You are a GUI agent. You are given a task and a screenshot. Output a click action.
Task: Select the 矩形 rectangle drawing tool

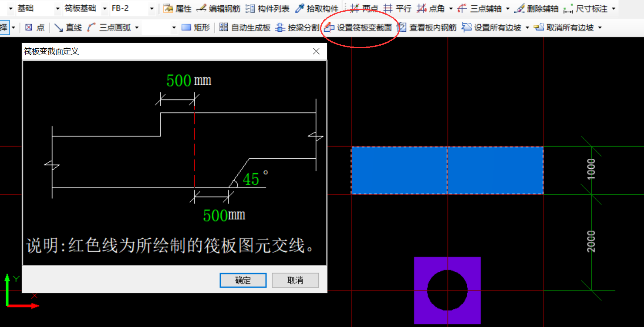pyautogui.click(x=196, y=28)
